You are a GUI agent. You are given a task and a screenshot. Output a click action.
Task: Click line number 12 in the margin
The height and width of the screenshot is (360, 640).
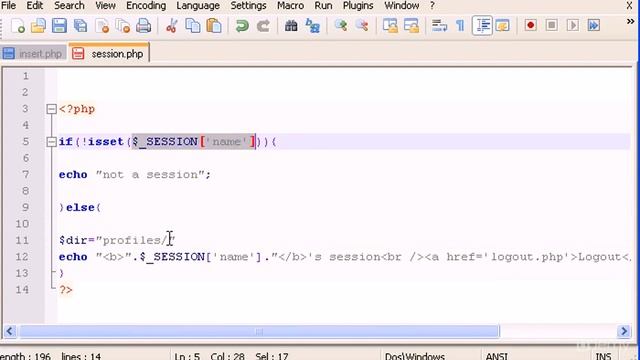click(22, 257)
